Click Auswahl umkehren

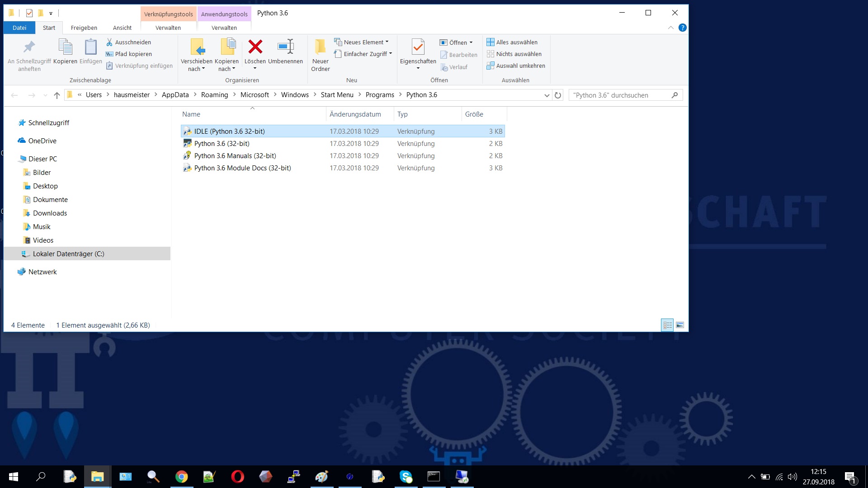(516, 66)
